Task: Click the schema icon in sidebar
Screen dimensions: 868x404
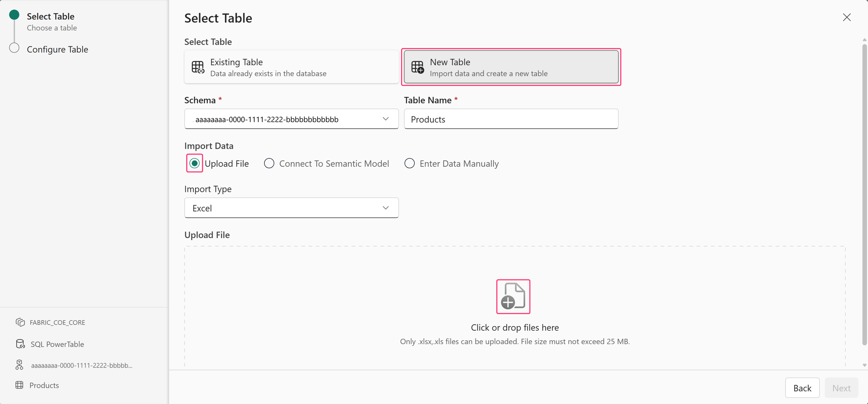Action: point(20,365)
